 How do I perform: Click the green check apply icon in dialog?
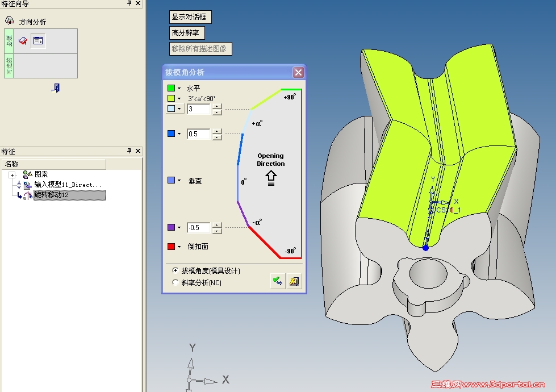coord(278,281)
